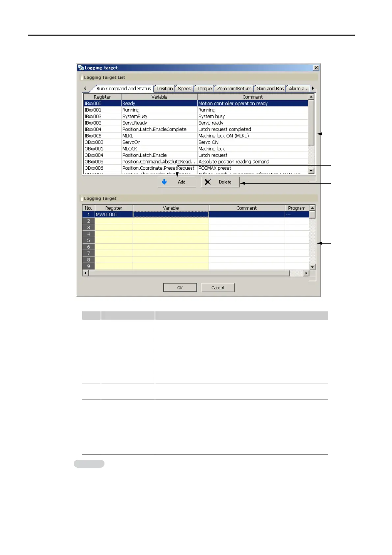Select row OBxx006 PresetRequest
The height and width of the screenshot is (555, 392).
point(196,168)
